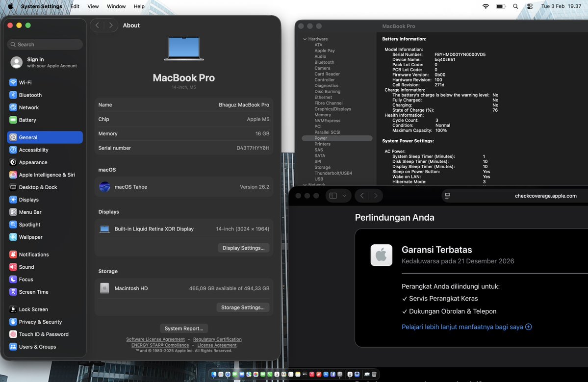The image size is (588, 382).
Task: Click Sign in with your Apple Account
Action: (x=44, y=62)
